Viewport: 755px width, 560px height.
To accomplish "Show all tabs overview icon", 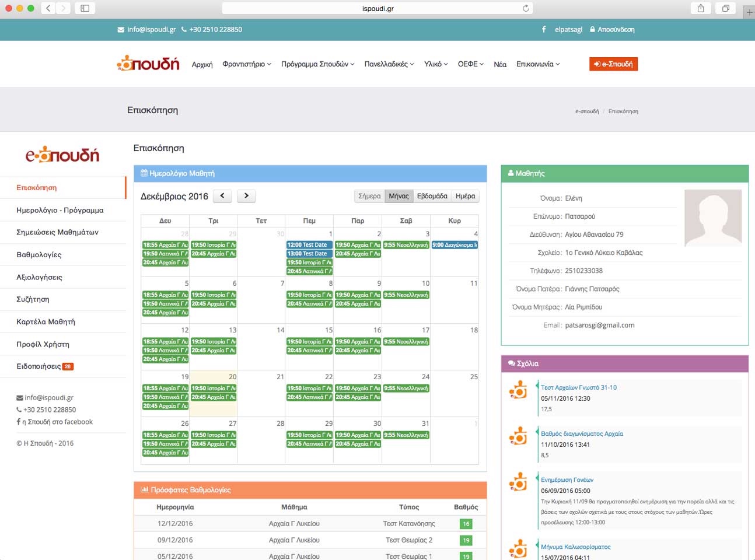I will 726,8.
